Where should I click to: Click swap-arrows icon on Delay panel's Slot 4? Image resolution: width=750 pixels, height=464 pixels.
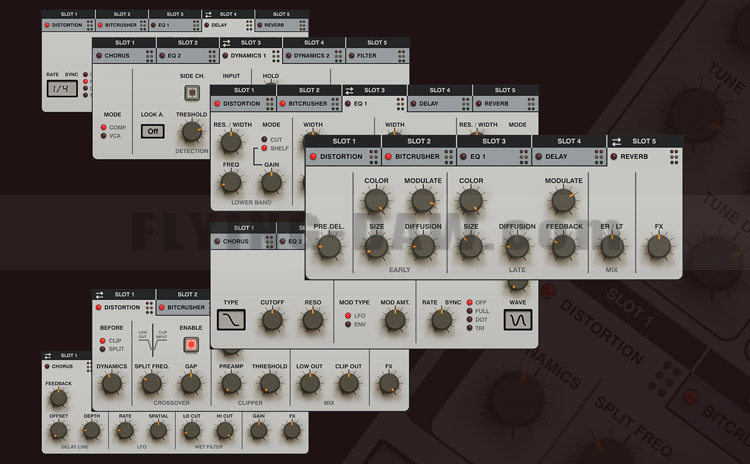pos(208,14)
